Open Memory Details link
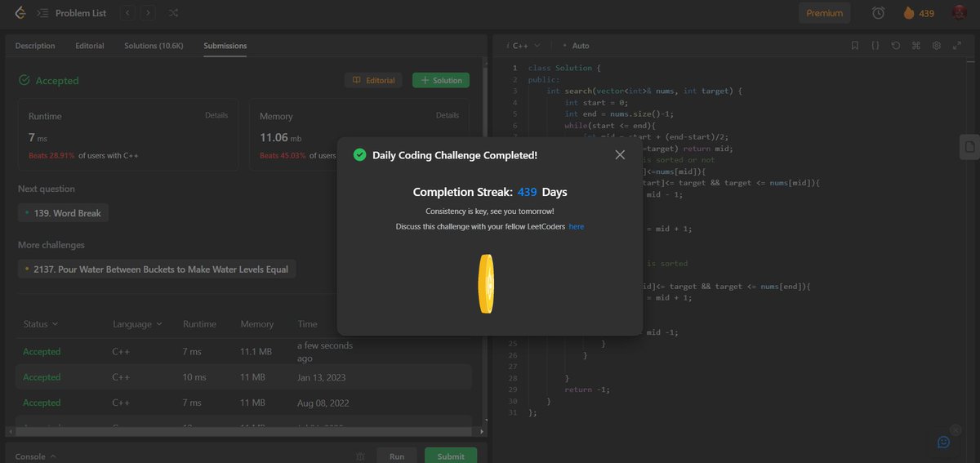Image resolution: width=980 pixels, height=463 pixels. pyautogui.click(x=448, y=115)
